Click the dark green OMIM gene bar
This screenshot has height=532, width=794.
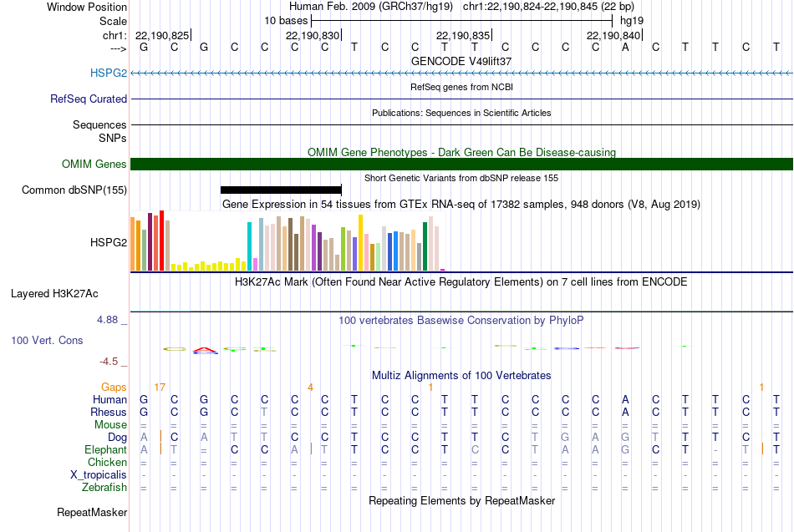(x=461, y=164)
